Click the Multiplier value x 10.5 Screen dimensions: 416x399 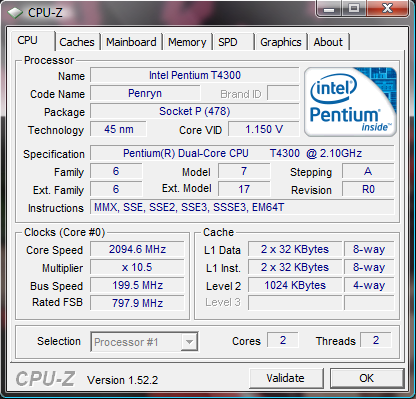pos(137,267)
